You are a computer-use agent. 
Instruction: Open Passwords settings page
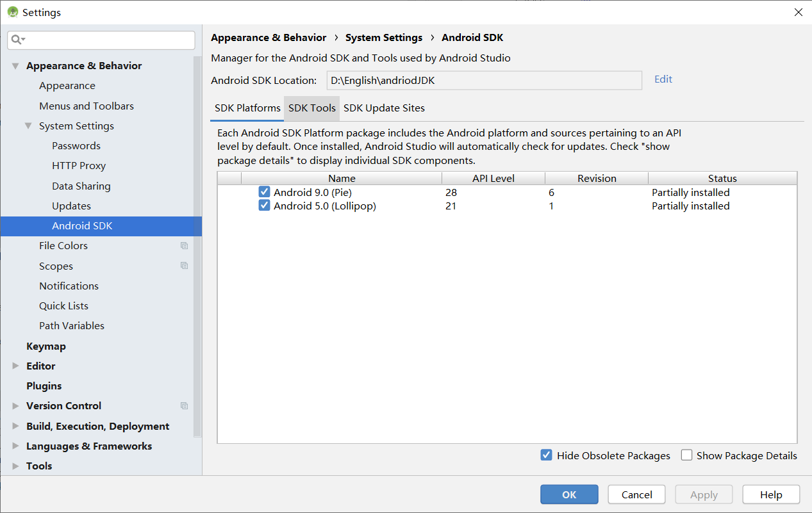coord(76,146)
